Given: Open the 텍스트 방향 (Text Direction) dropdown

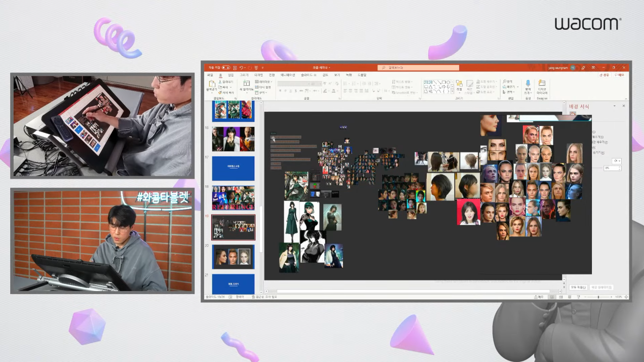Looking at the screenshot, I should [402, 82].
